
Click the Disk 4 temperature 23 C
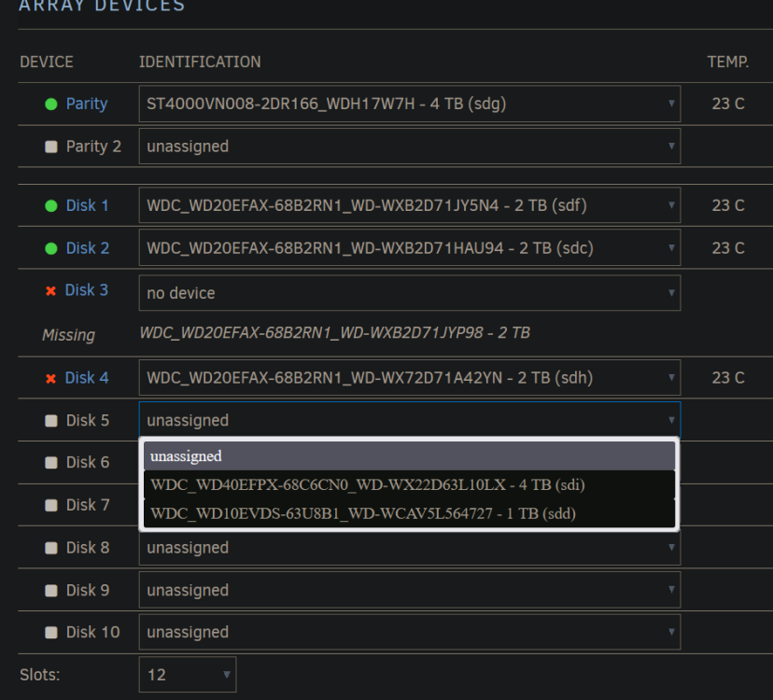728,378
